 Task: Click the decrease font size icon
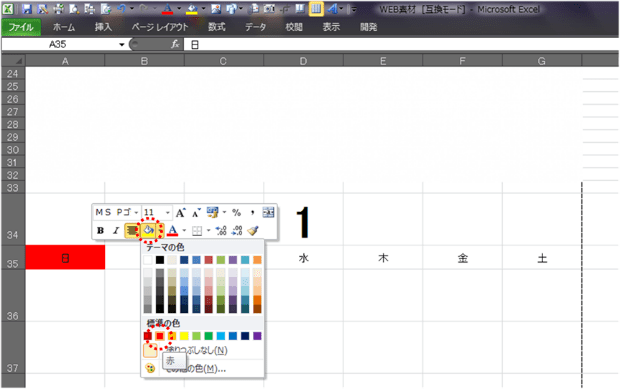196,213
